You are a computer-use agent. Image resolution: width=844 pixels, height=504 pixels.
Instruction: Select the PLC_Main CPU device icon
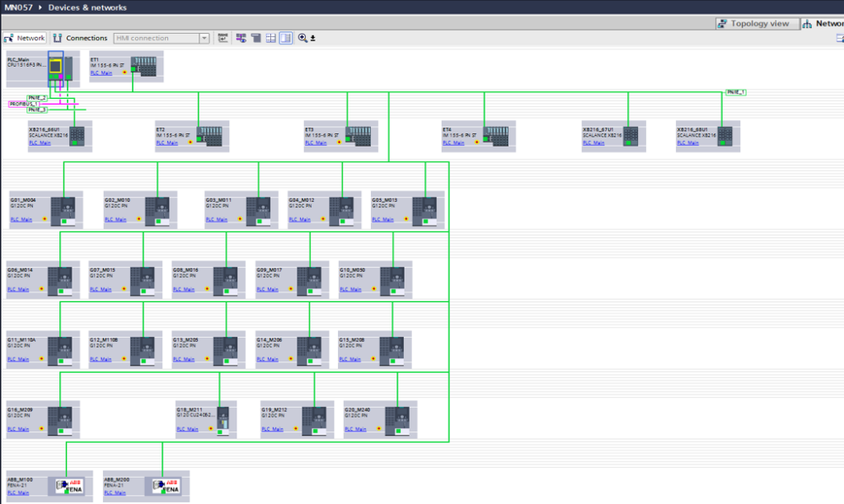coord(56,70)
